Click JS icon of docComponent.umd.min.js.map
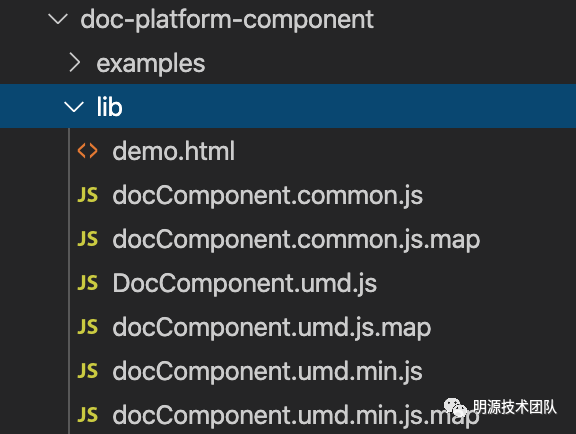Viewport: 576px width, 434px height. pos(87,415)
